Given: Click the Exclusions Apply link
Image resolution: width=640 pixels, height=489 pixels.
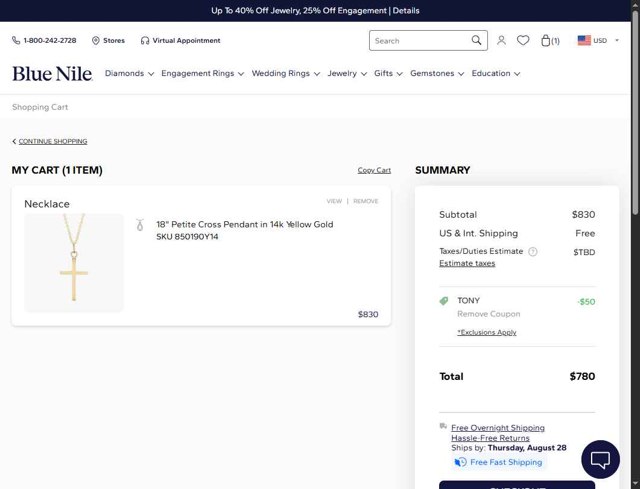Looking at the screenshot, I should click(487, 332).
